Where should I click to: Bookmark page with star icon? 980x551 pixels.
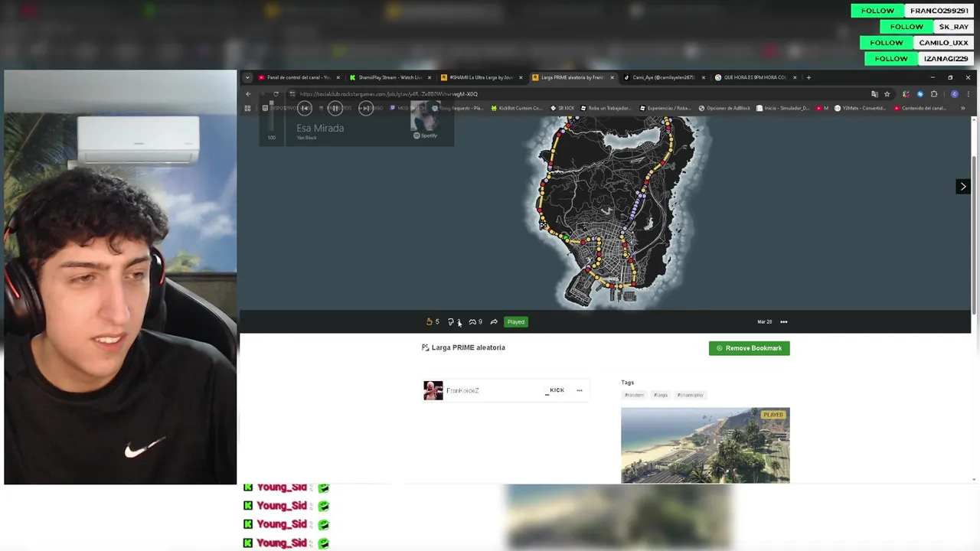pos(887,94)
